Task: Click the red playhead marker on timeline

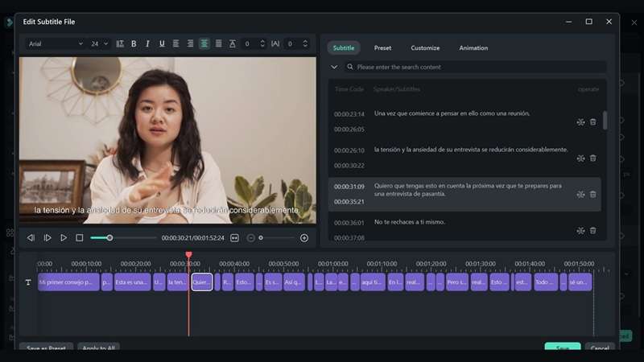Action: click(188, 255)
